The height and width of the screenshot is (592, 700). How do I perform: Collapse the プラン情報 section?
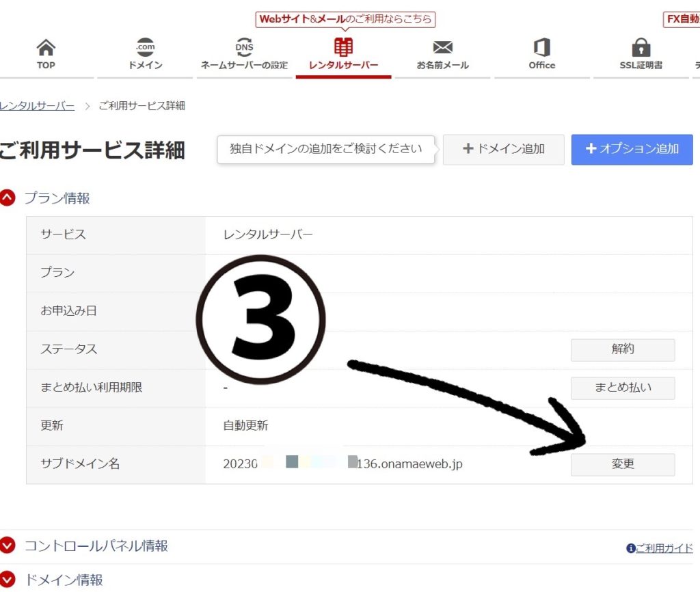click(x=8, y=198)
